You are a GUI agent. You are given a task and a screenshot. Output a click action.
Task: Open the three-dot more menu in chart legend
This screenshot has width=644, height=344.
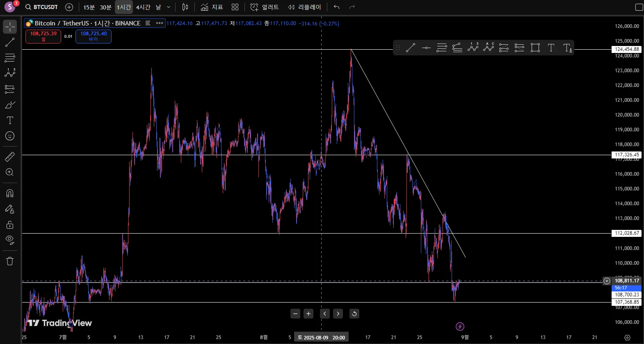tap(160, 23)
